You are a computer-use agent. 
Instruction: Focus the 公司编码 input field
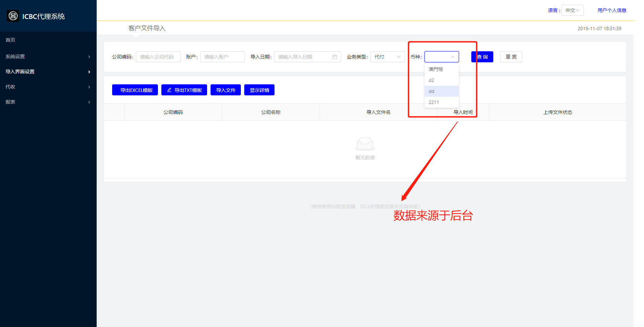click(158, 57)
